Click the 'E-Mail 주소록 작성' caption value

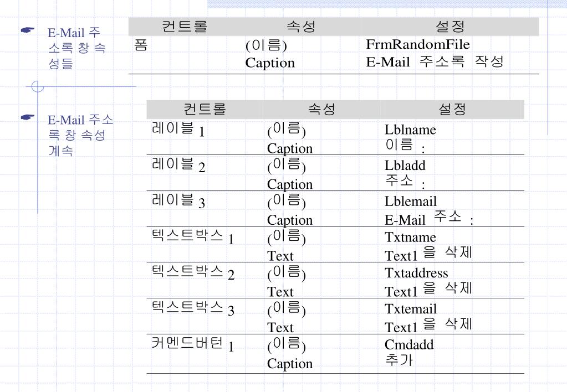point(435,62)
